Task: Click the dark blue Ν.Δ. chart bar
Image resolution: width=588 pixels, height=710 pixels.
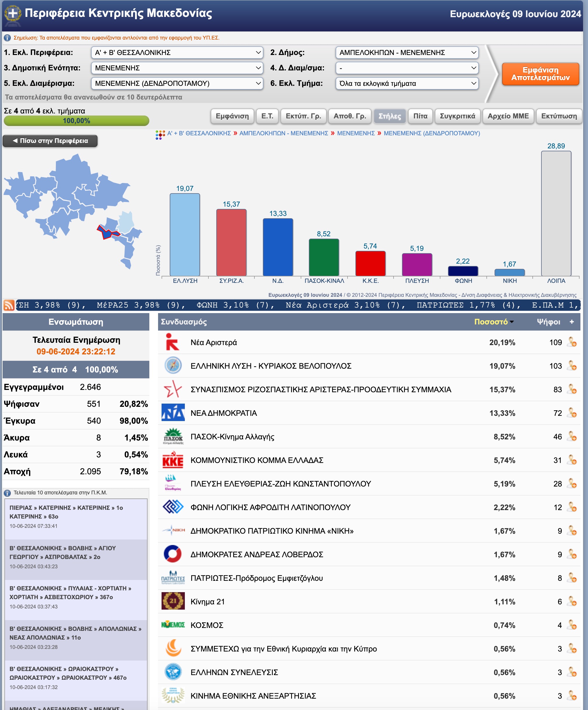Action: [278, 247]
